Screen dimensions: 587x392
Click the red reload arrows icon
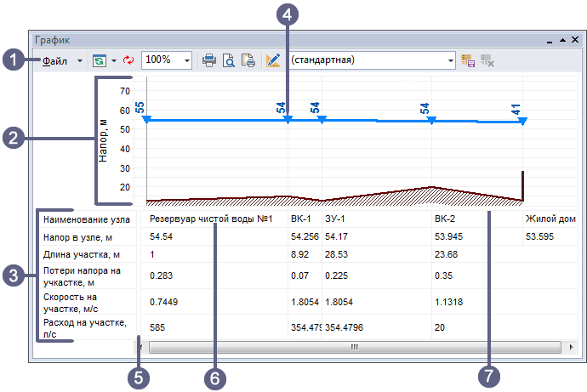pos(128,60)
